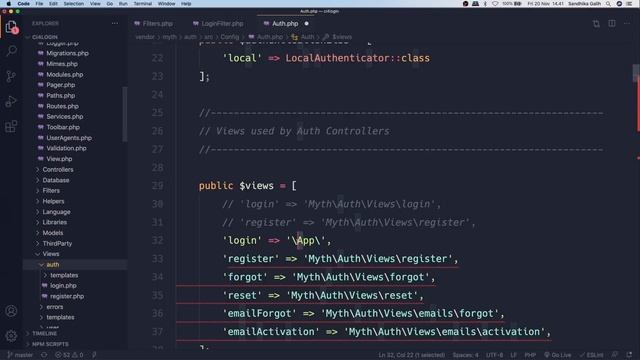Collapse the Views folder
Image resolution: width=640 pixels, height=360 pixels.
pos(51,254)
